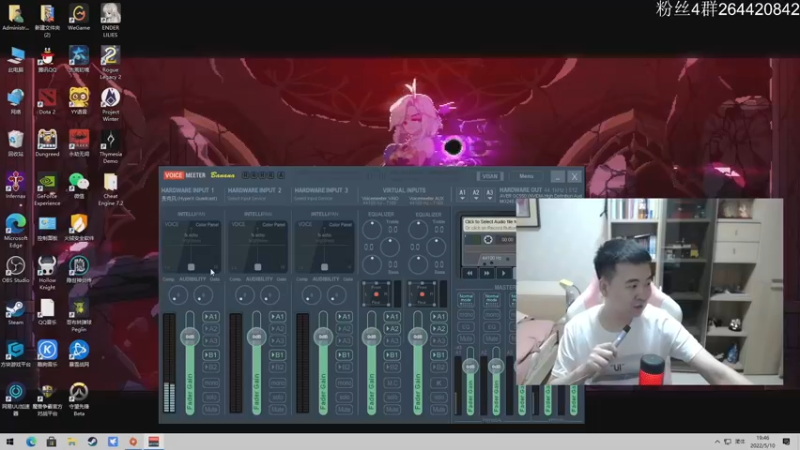This screenshot has width=800, height=450.
Task: Select Recycle Bin desktop icon
Action: pos(15,143)
